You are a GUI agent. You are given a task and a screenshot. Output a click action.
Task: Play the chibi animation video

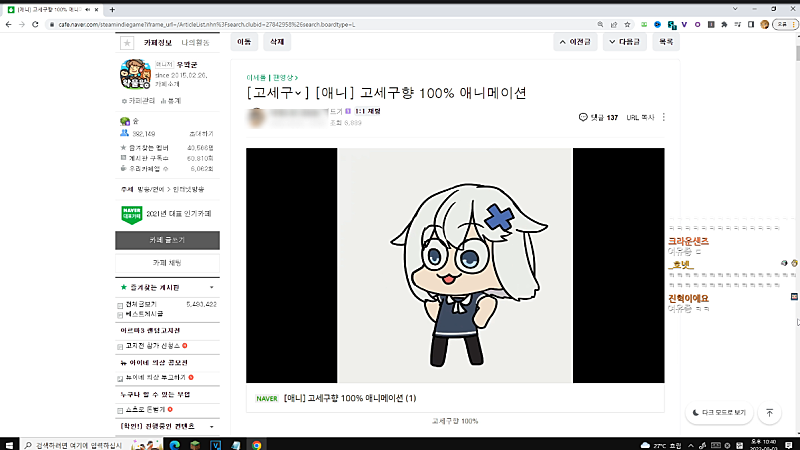(455, 265)
